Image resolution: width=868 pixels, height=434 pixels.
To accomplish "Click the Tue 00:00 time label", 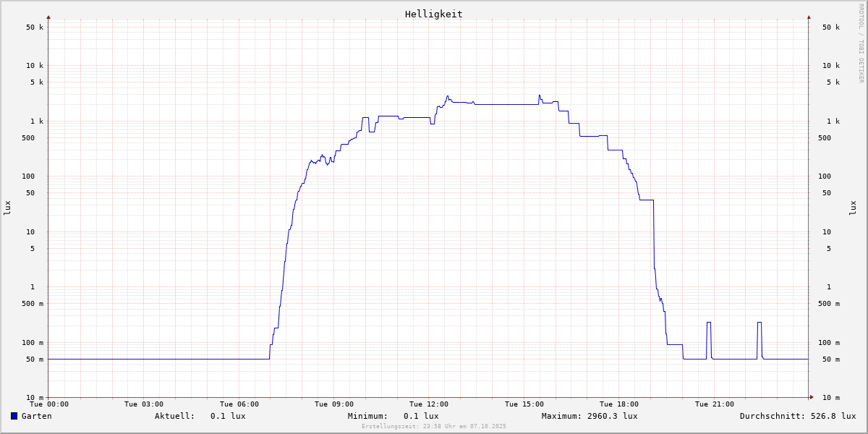I will tap(48, 404).
